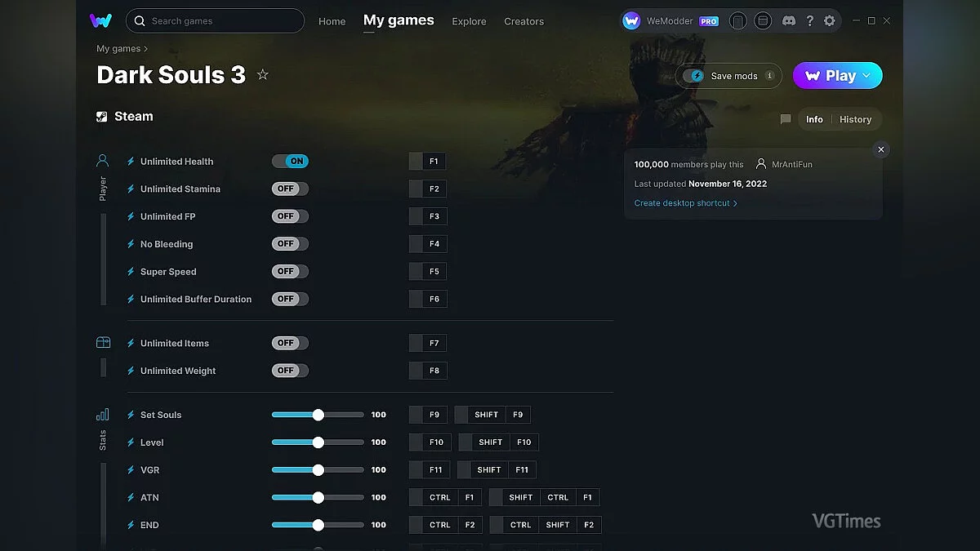This screenshot has width=980, height=551.
Task: Open the settings gear icon
Action: [x=830, y=21]
